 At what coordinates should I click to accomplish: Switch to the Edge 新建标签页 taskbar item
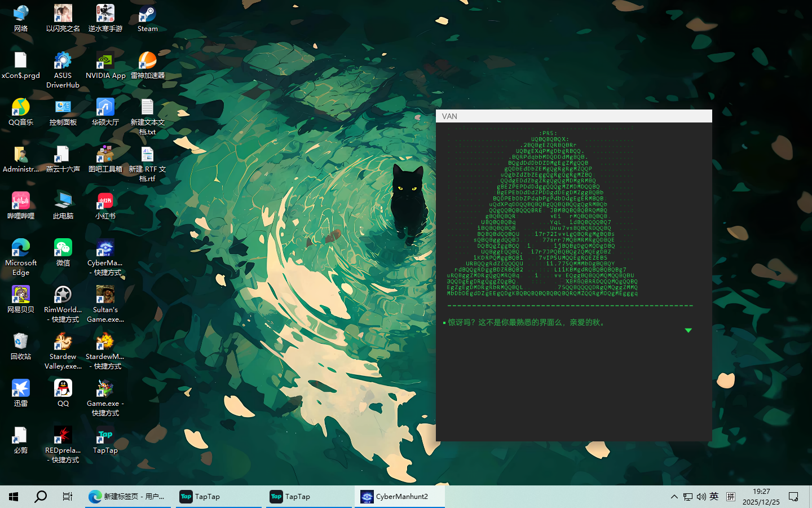coord(128,497)
